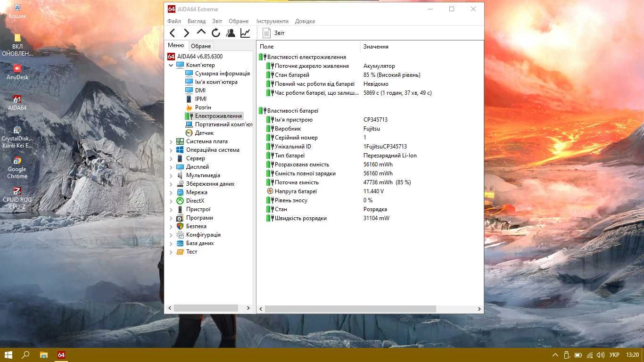Expand the Сервер node
This screenshot has width=644, height=362.
point(171,158)
